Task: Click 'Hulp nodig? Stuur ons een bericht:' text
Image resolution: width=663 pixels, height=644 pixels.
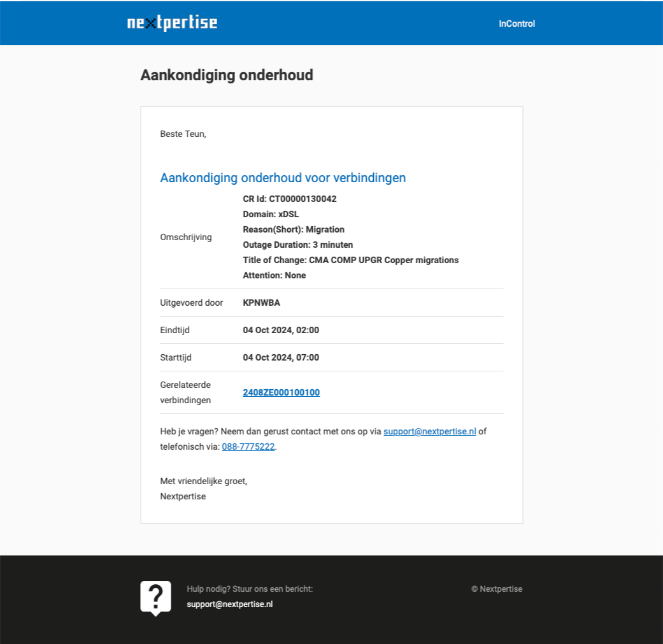Action: pyautogui.click(x=250, y=589)
